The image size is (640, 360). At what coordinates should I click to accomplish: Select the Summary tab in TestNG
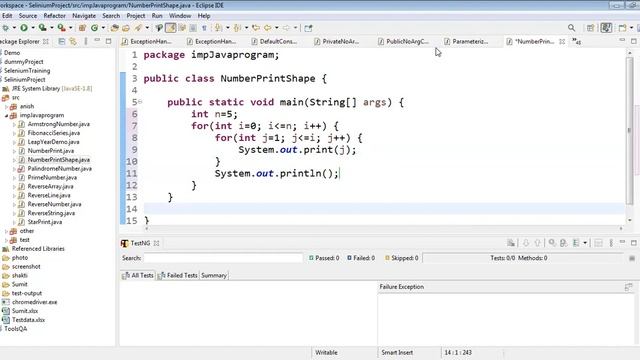click(x=213, y=276)
